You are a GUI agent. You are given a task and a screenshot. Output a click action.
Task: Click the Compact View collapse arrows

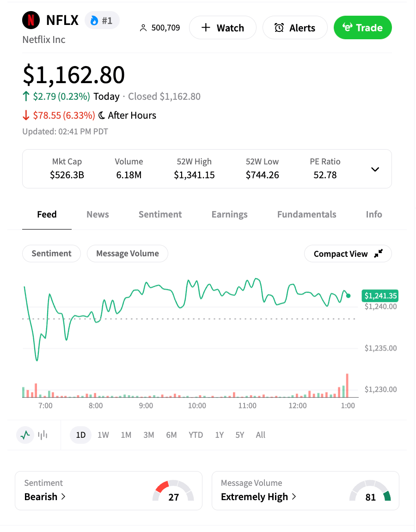(x=379, y=254)
